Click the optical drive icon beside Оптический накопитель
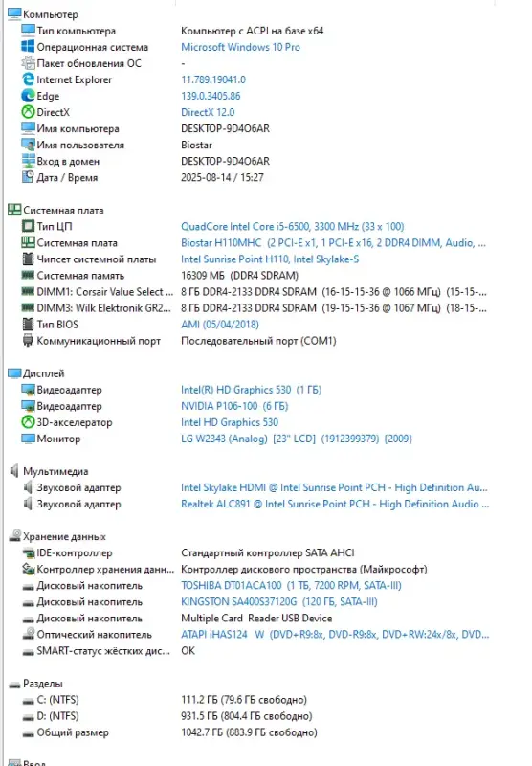Screen dimensions: 532x766 click(28, 634)
